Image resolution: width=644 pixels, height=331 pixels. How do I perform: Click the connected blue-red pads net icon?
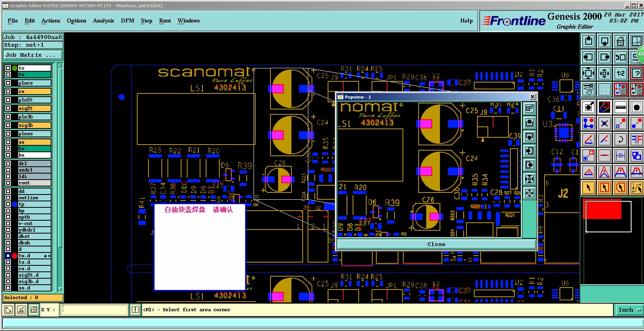tap(588, 123)
